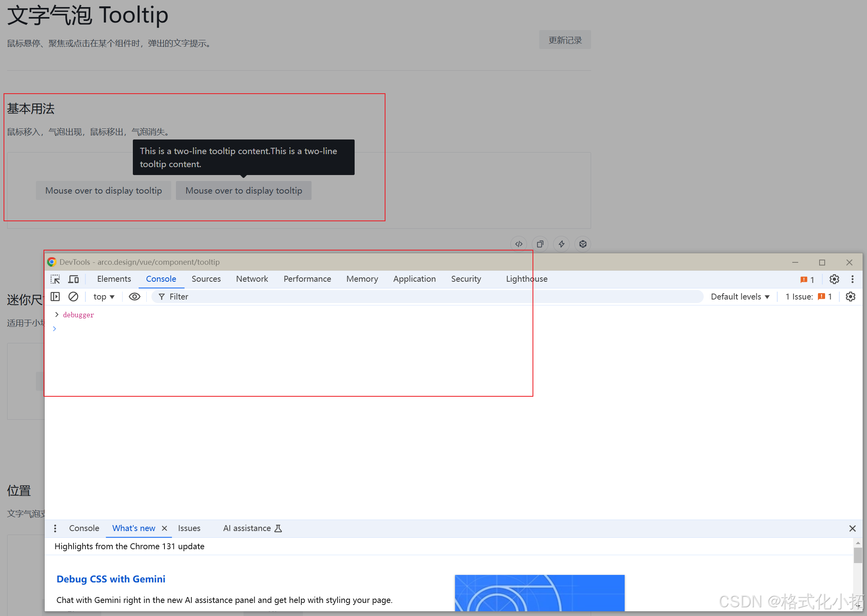Toggle the device toolbar icon

74,279
